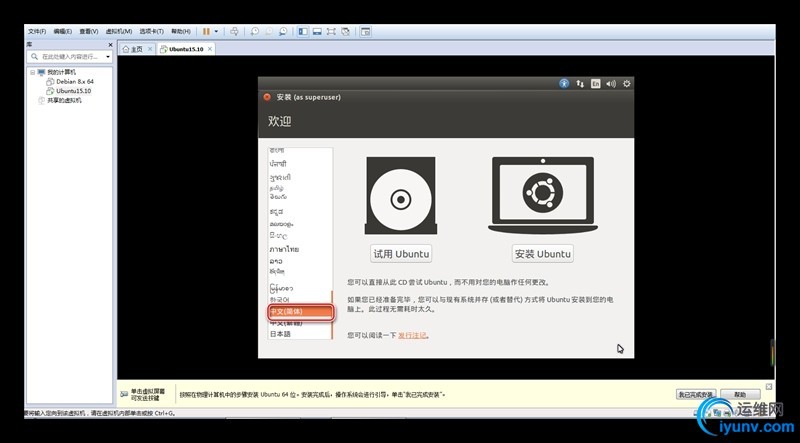
Task: Select the Debian 8.x 64 virtual machine
Action: [x=74, y=82]
